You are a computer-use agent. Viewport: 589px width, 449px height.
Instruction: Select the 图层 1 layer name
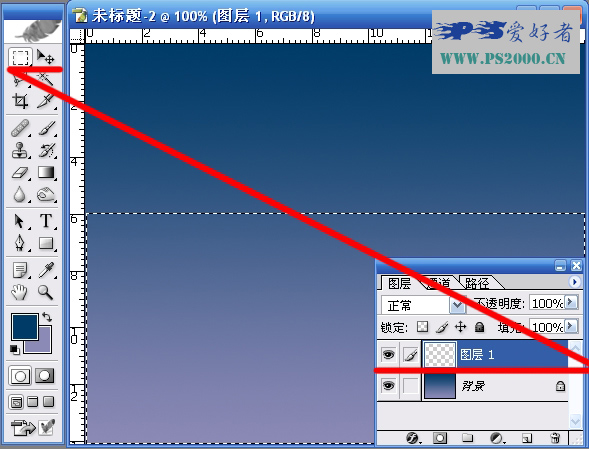click(x=477, y=354)
